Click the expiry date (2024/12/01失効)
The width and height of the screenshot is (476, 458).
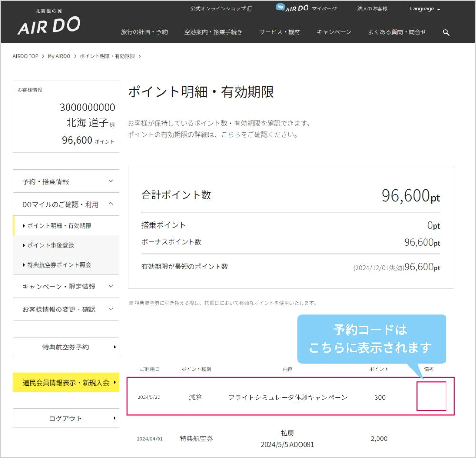point(378,268)
